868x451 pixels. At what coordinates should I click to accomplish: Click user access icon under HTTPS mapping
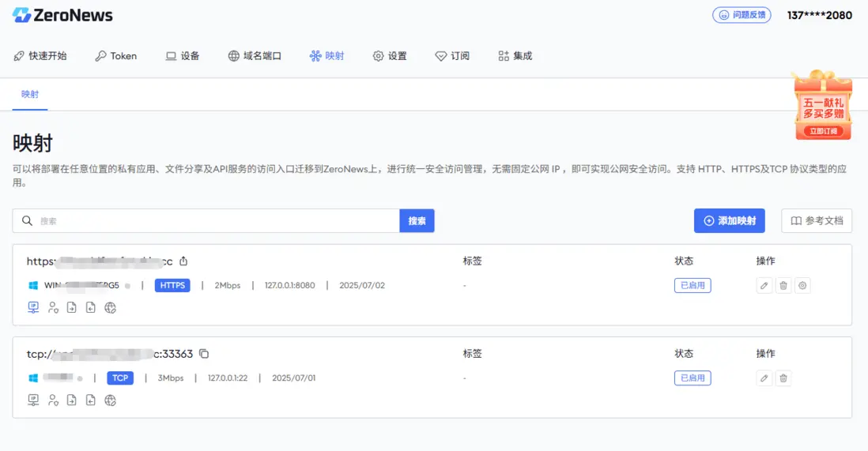[x=53, y=308]
